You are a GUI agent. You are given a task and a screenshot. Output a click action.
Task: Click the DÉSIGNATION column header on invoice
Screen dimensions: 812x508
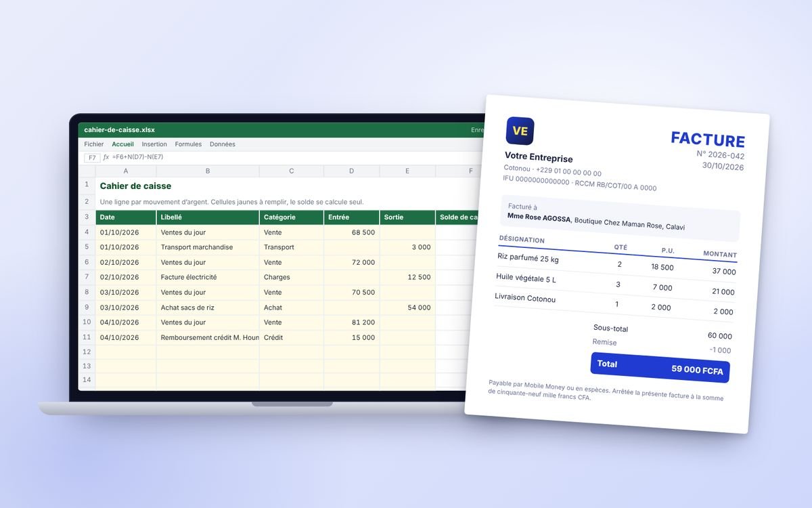(x=522, y=240)
